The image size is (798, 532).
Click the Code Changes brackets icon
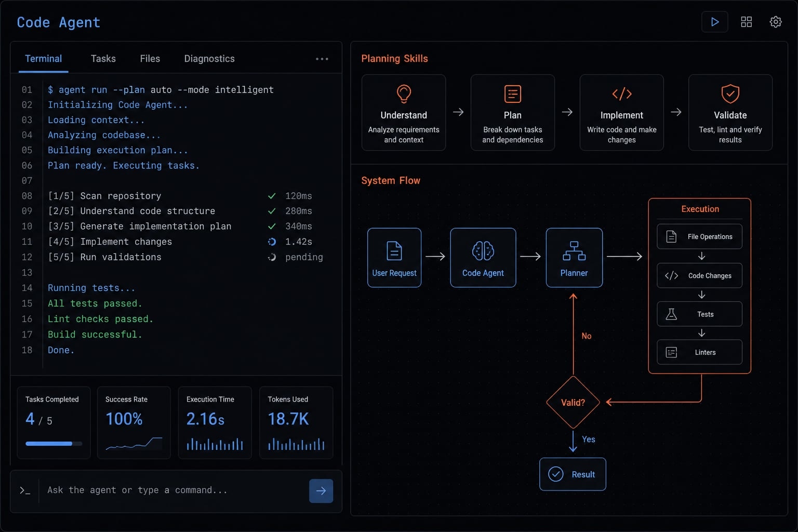671,276
